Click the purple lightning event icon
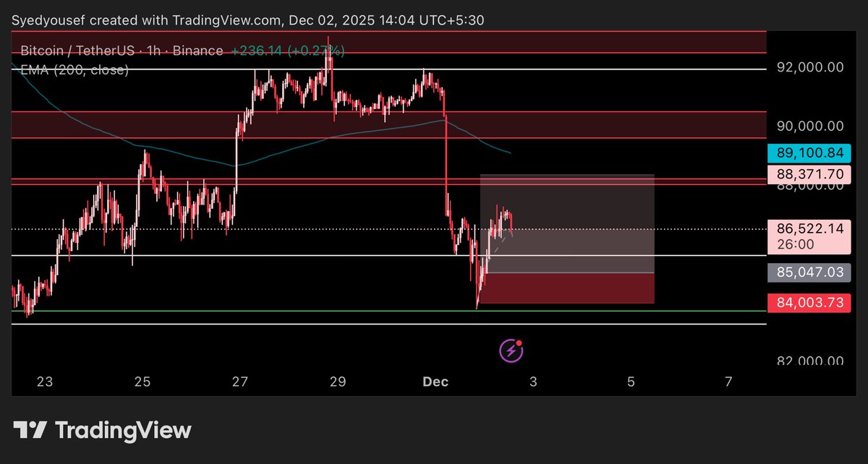Screen dimensions: 868x464 point(511,351)
